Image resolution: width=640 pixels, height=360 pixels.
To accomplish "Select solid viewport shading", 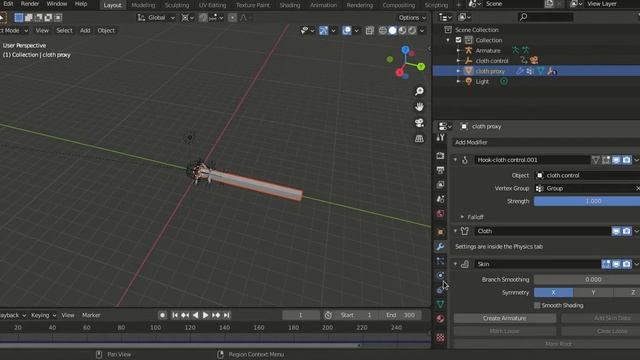I will (392, 31).
